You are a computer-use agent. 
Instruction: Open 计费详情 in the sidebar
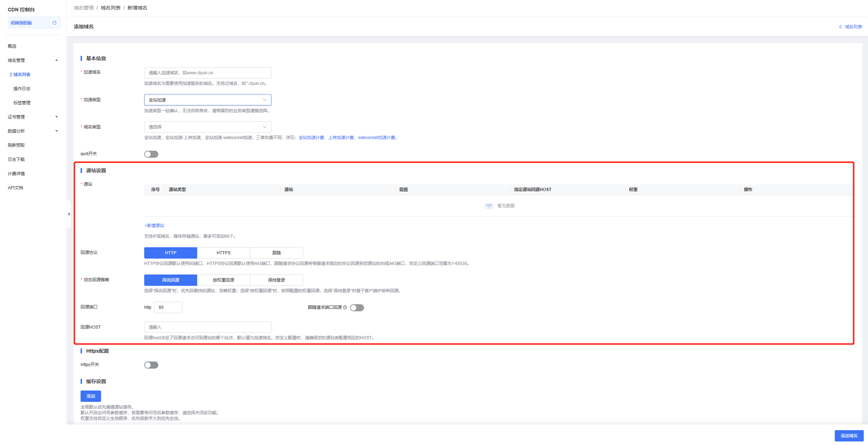coord(16,174)
